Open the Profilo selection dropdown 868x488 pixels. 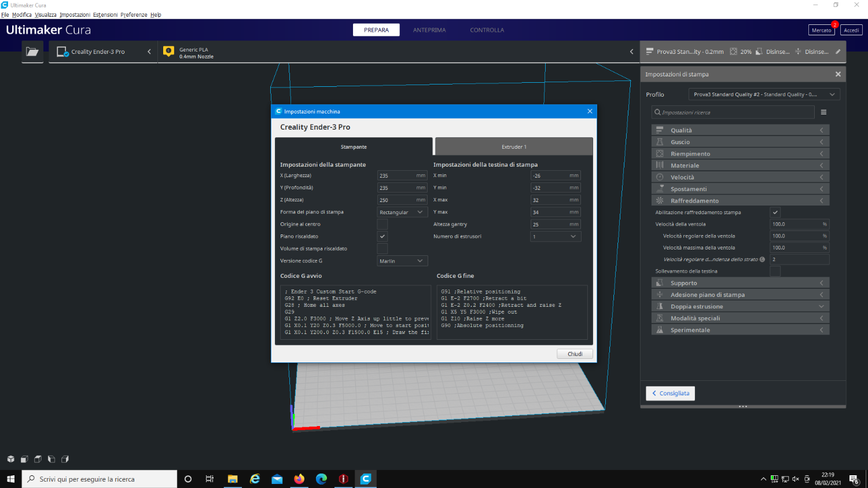tap(764, 94)
